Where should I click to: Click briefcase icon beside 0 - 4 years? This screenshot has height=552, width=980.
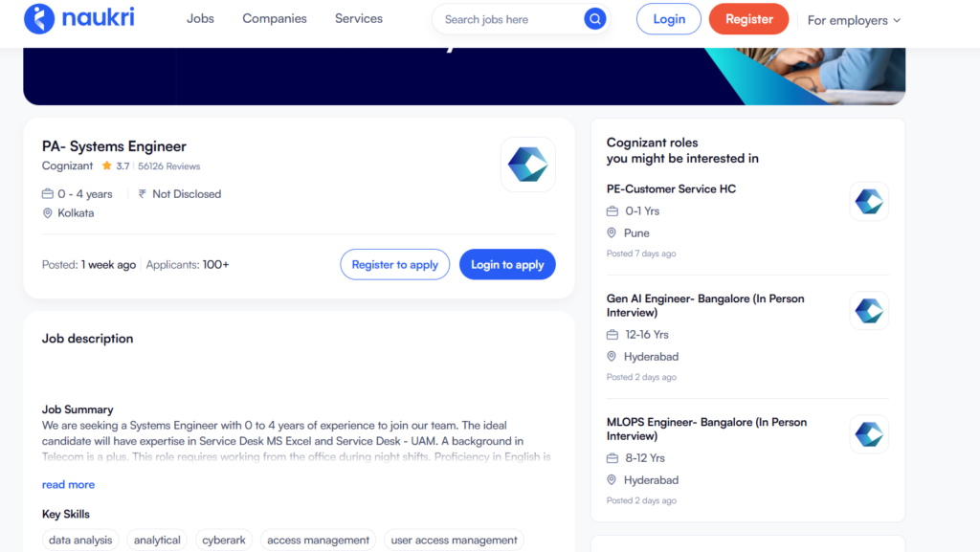click(x=48, y=194)
